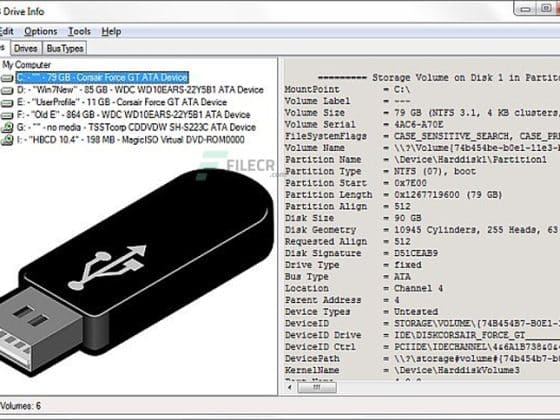The image size is (560, 420).
Task: Click the Disk Signature value D51CEAB9
Action: click(416, 253)
